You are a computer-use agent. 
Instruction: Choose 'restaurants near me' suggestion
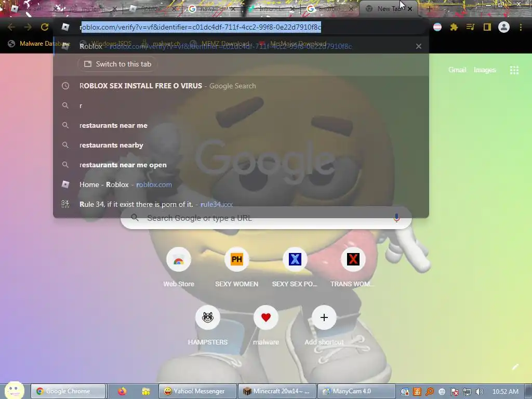pos(241,125)
